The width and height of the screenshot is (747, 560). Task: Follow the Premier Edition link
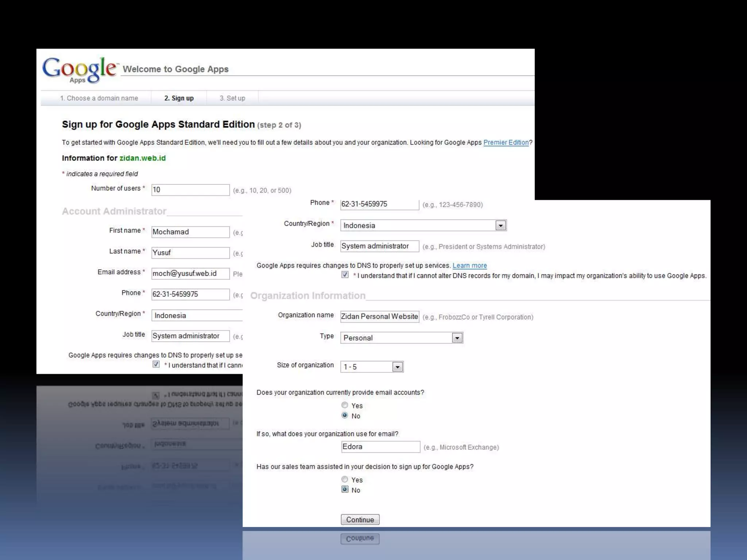coord(506,143)
